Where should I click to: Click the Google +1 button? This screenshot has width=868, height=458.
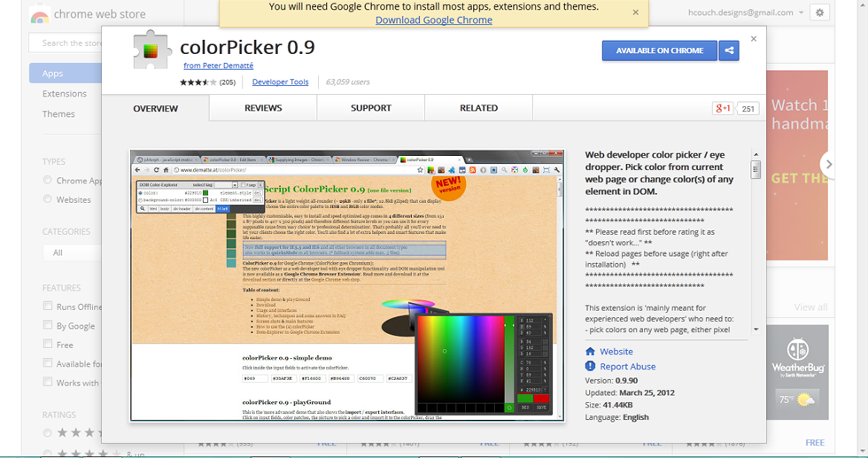[x=723, y=108]
